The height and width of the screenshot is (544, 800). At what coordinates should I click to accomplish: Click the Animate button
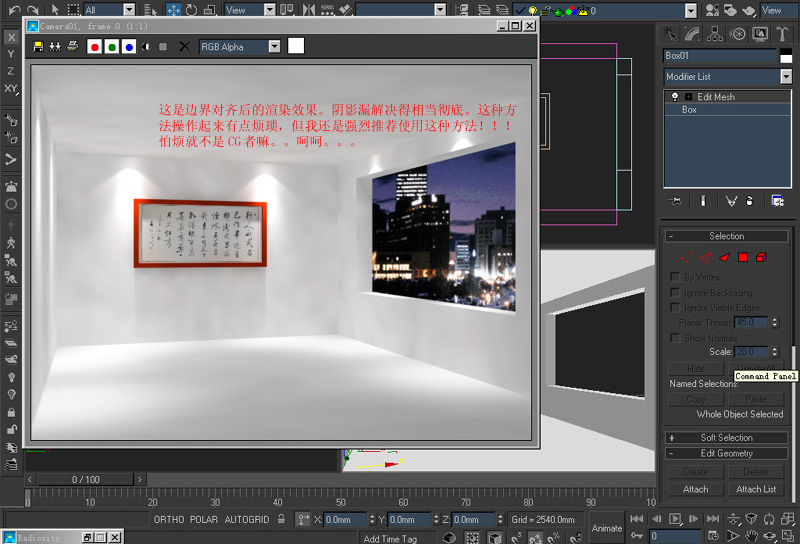coord(606,528)
